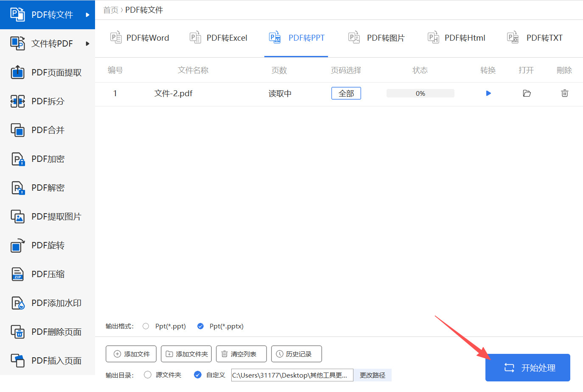Click the PDF旋转 rotate icon
The width and height of the screenshot is (583, 392).
point(17,245)
